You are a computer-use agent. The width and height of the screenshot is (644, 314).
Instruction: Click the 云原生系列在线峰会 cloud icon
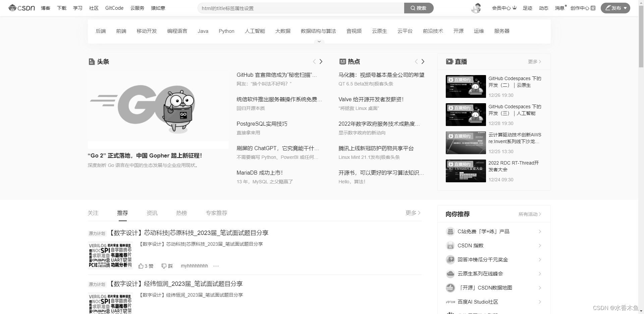450,274
